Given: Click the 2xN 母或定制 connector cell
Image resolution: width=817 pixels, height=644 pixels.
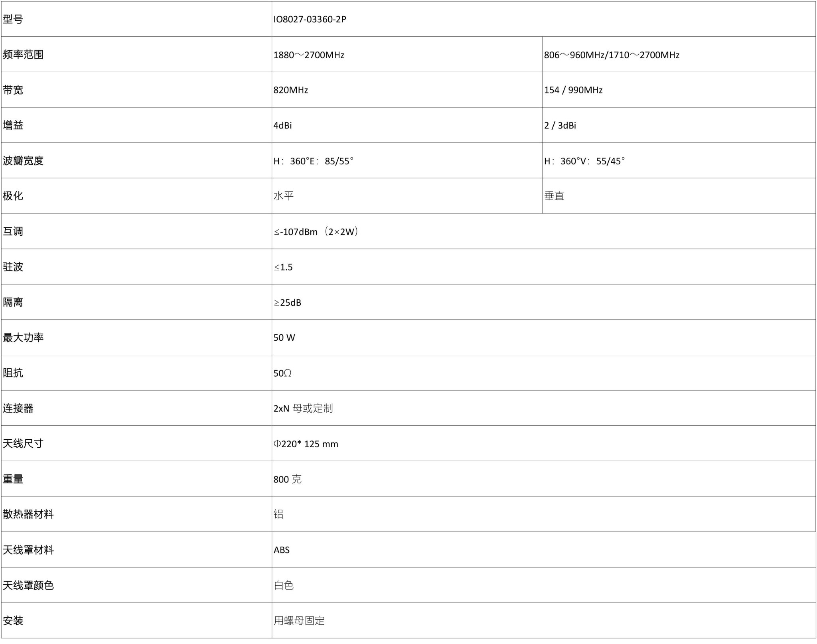Looking at the screenshot, I should 303,408.
